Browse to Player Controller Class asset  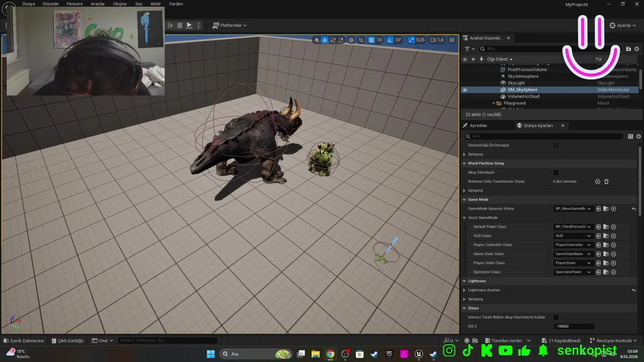606,245
